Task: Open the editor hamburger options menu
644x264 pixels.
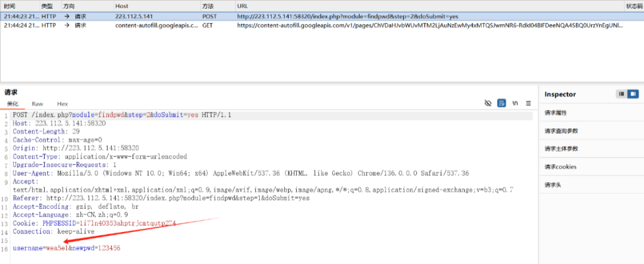Action: point(529,103)
